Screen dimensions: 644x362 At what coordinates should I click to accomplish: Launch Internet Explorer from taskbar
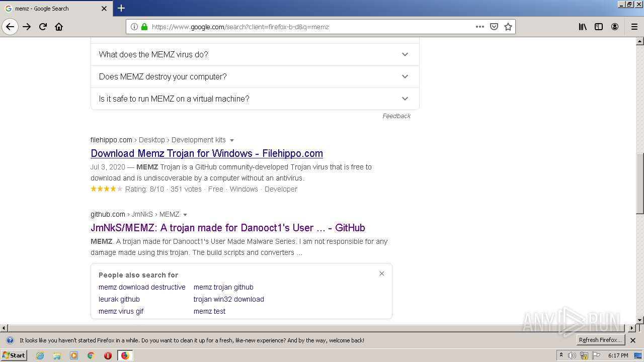click(x=40, y=355)
